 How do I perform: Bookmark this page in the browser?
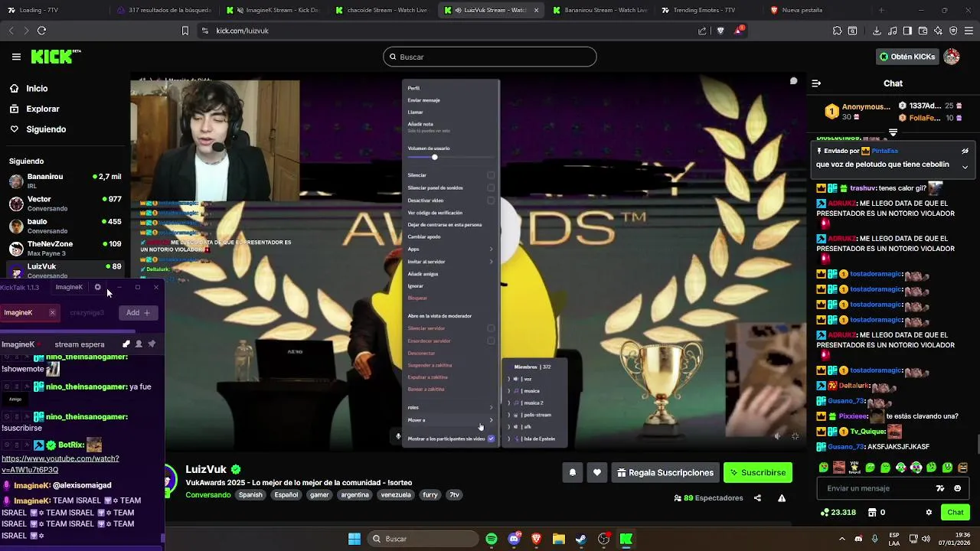coord(185,31)
